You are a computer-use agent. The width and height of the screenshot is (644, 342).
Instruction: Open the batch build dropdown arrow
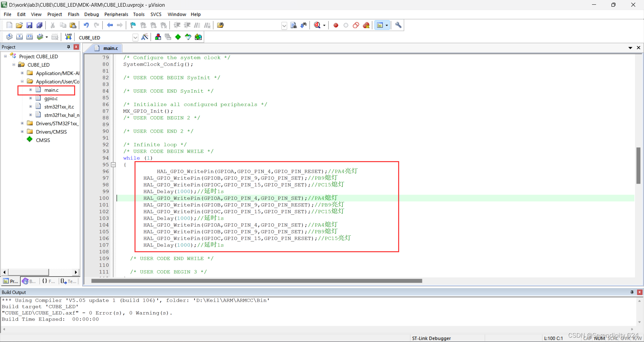point(47,37)
